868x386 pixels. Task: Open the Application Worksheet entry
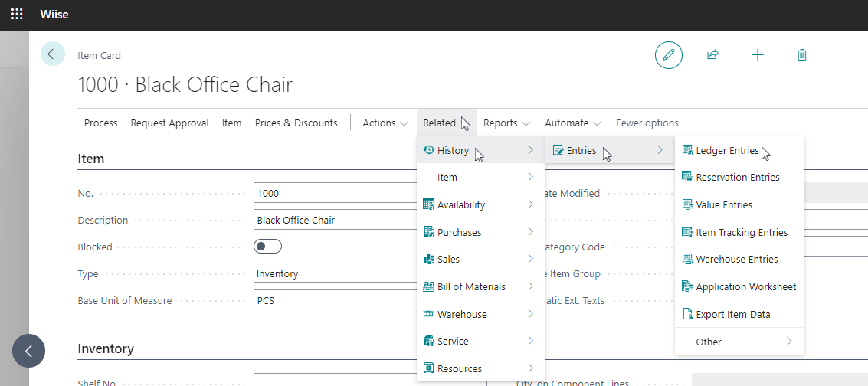coord(745,287)
